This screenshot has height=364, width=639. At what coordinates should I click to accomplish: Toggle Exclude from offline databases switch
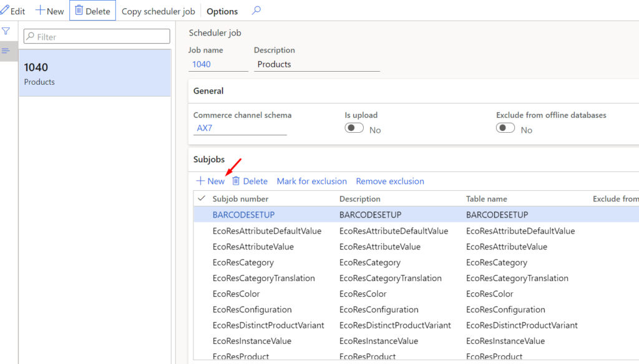click(x=505, y=128)
